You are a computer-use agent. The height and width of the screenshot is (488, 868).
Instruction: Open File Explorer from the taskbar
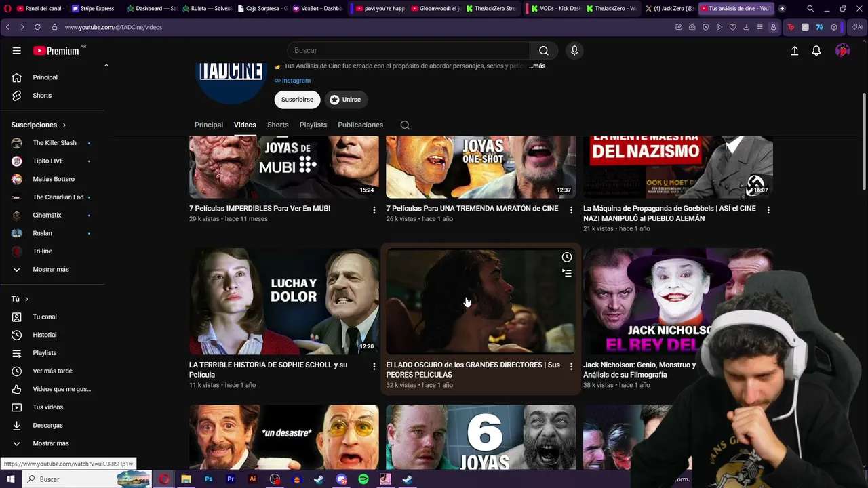pos(186,479)
